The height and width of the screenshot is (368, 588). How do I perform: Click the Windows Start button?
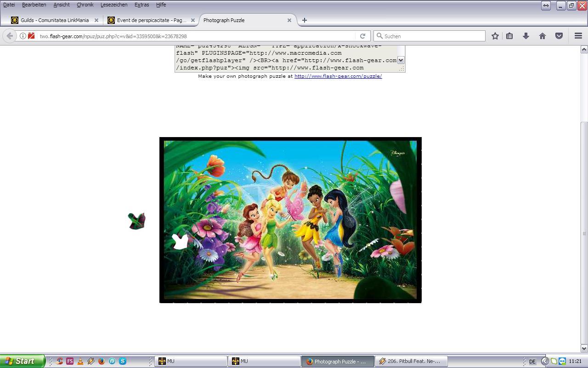coord(23,361)
